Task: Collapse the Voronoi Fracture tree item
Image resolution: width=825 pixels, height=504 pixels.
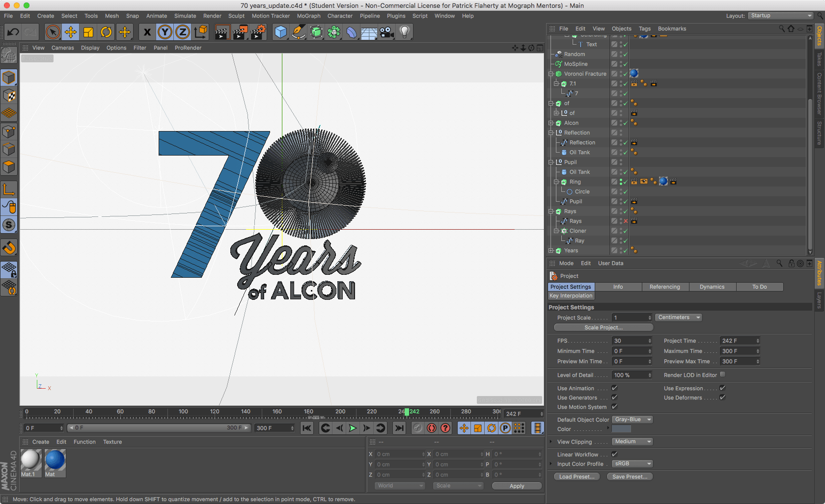Action: [551, 74]
